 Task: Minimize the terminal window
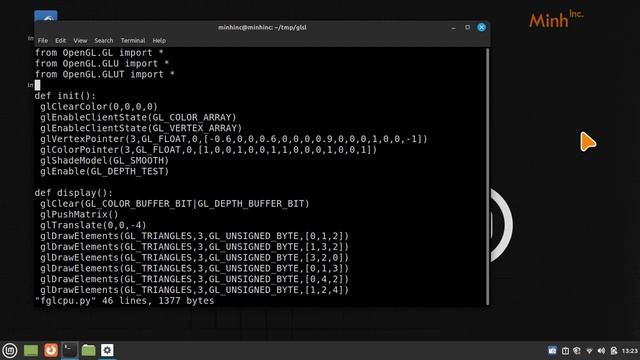[453, 27]
